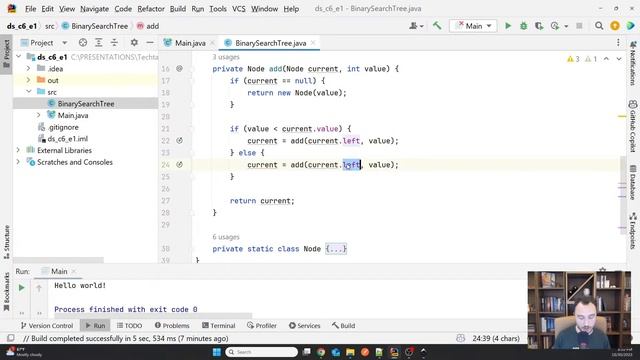Click the Build project hammer icon

437,26
